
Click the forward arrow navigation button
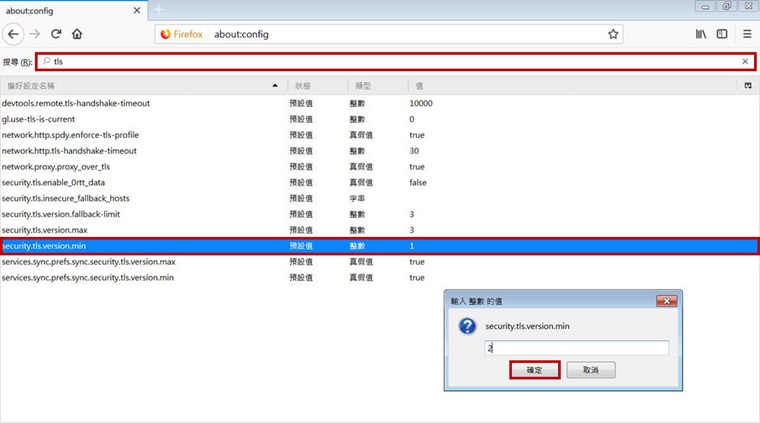point(35,34)
